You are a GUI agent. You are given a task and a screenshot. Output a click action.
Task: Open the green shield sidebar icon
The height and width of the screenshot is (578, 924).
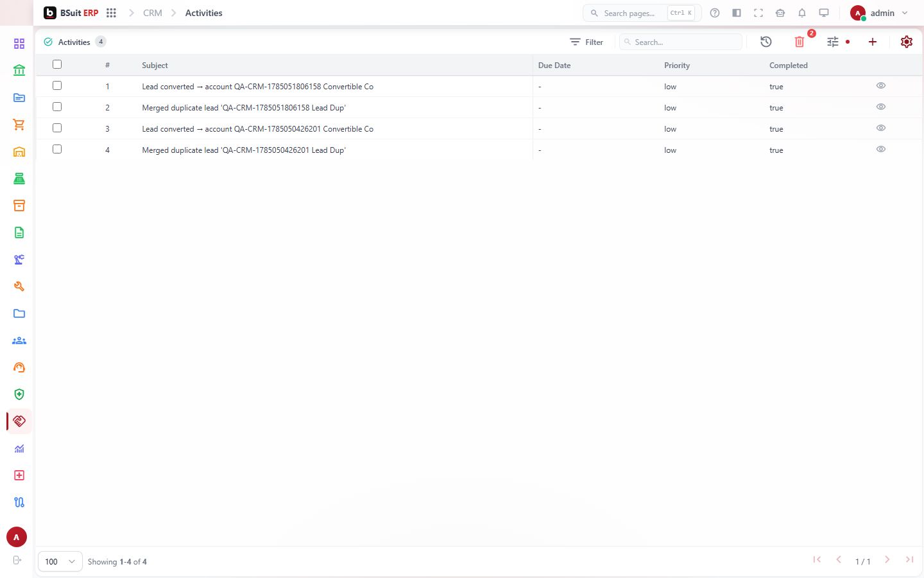(x=19, y=394)
